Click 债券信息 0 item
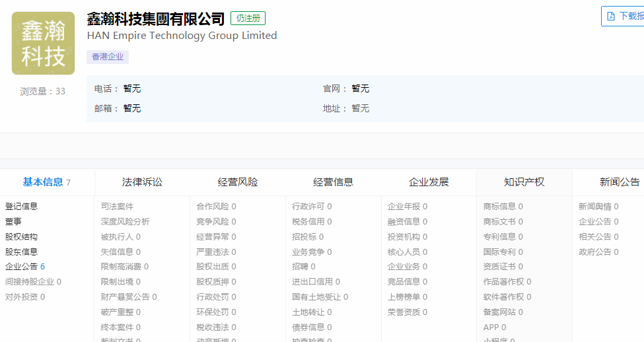The image size is (644, 342). pos(312,327)
